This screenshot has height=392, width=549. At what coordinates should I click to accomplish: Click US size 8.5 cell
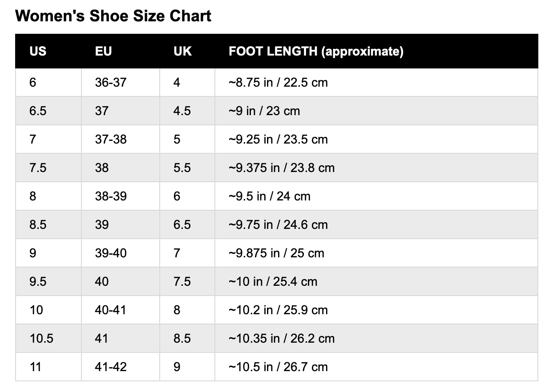pyautogui.click(x=48, y=224)
